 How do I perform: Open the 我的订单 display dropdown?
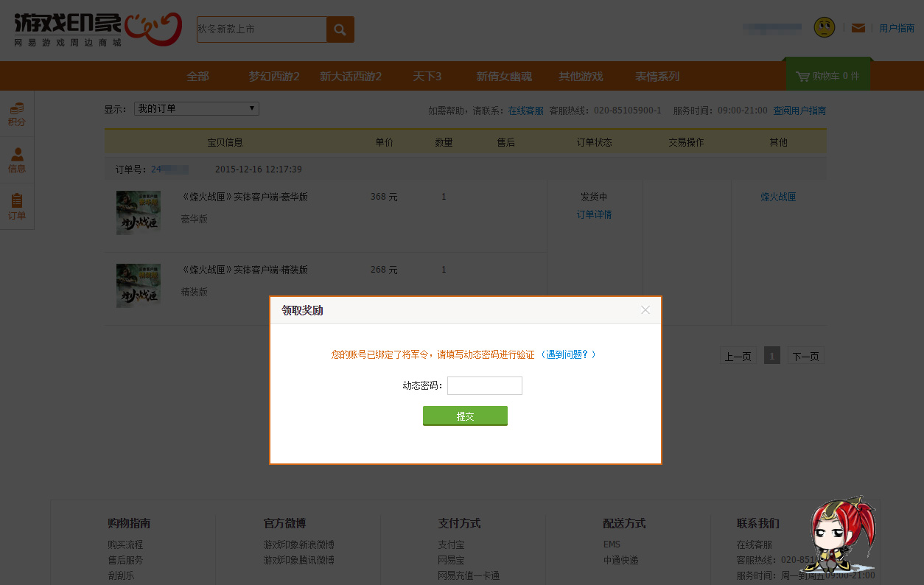coord(197,108)
